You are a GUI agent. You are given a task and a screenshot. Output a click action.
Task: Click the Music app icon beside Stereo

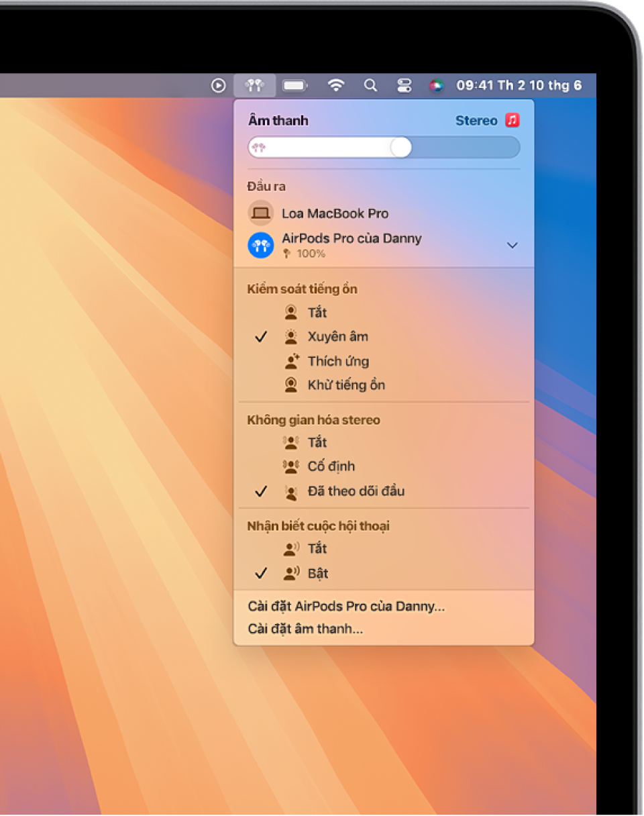513,120
